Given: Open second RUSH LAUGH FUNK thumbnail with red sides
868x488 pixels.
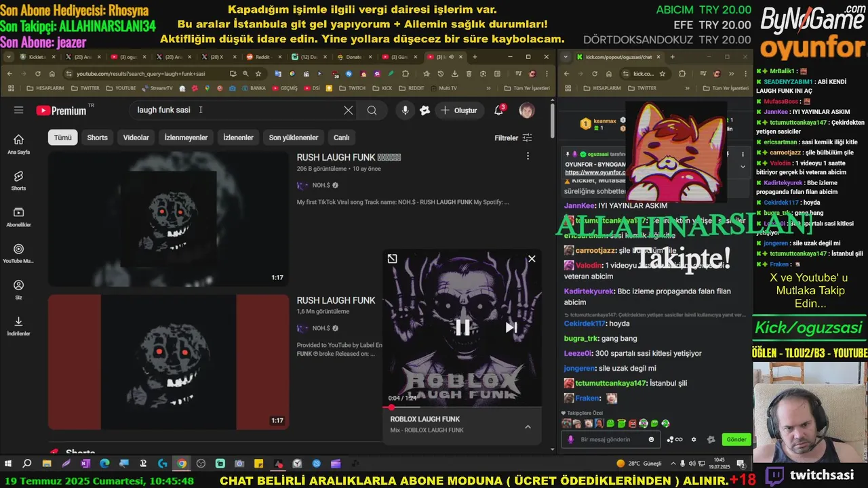Looking at the screenshot, I should [169, 361].
